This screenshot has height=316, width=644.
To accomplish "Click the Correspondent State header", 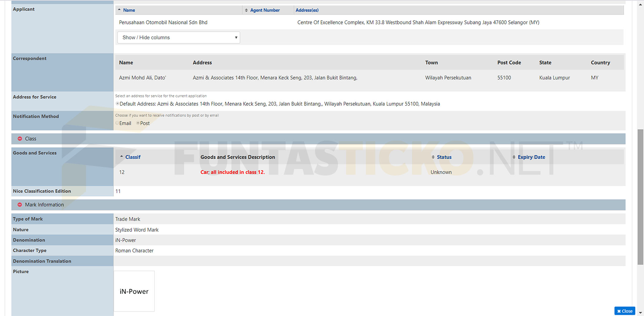I will click(x=545, y=63).
